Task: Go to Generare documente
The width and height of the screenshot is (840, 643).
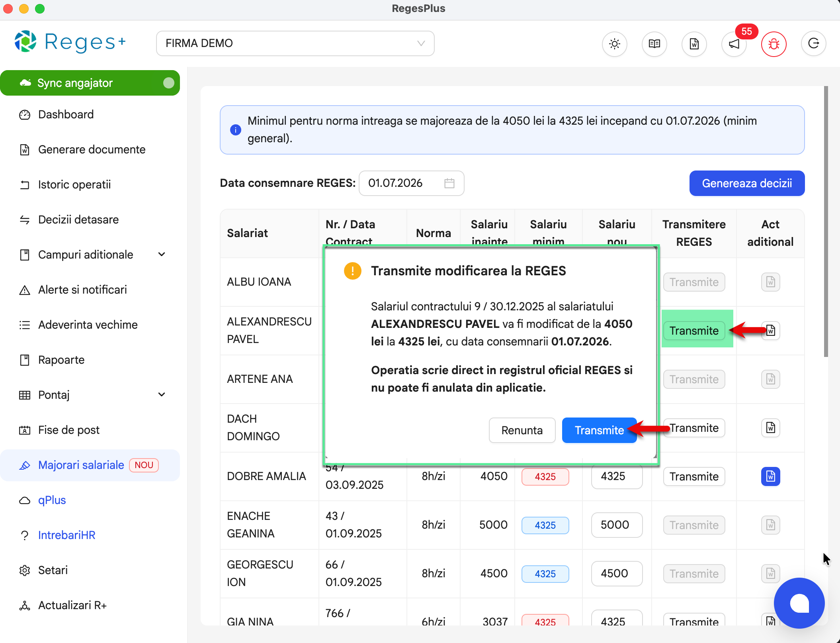Action: [x=90, y=150]
